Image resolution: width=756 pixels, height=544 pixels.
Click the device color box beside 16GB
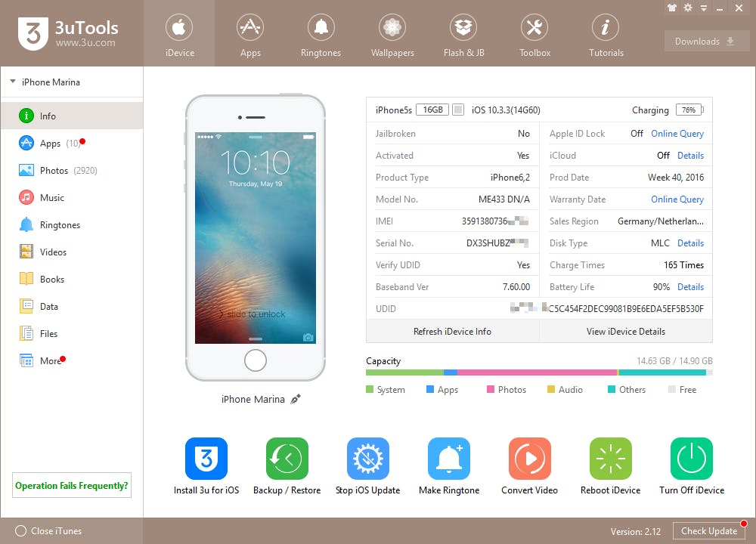[458, 110]
